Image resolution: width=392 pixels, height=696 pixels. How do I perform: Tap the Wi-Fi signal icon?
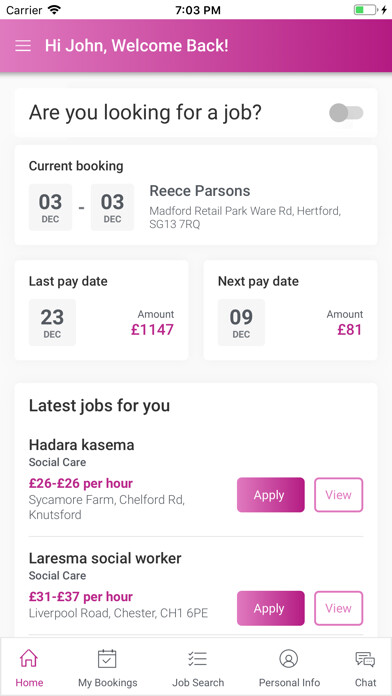(x=54, y=10)
